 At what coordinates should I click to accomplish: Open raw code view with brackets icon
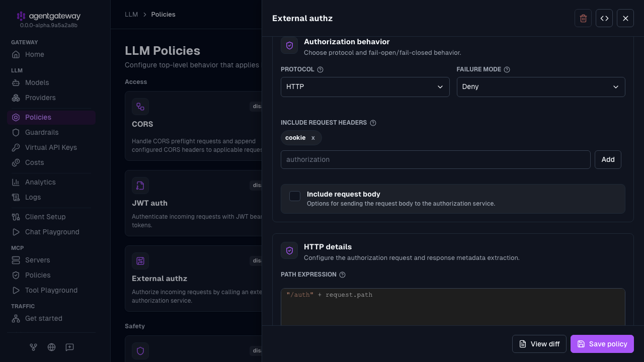[604, 18]
